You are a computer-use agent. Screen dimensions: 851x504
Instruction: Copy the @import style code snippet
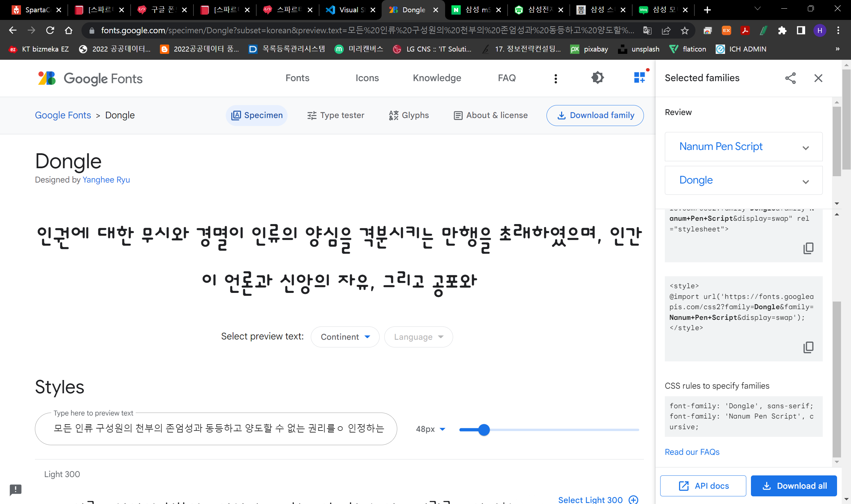coord(808,347)
